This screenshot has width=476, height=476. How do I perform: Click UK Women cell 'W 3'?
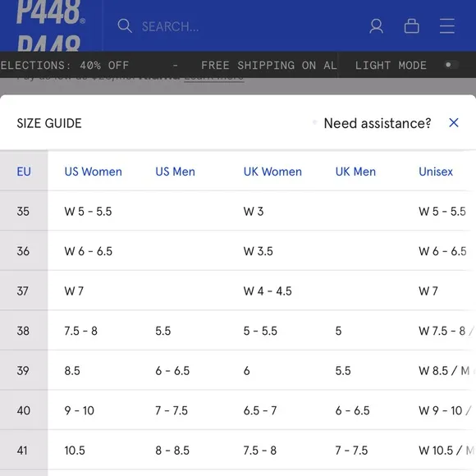click(254, 211)
